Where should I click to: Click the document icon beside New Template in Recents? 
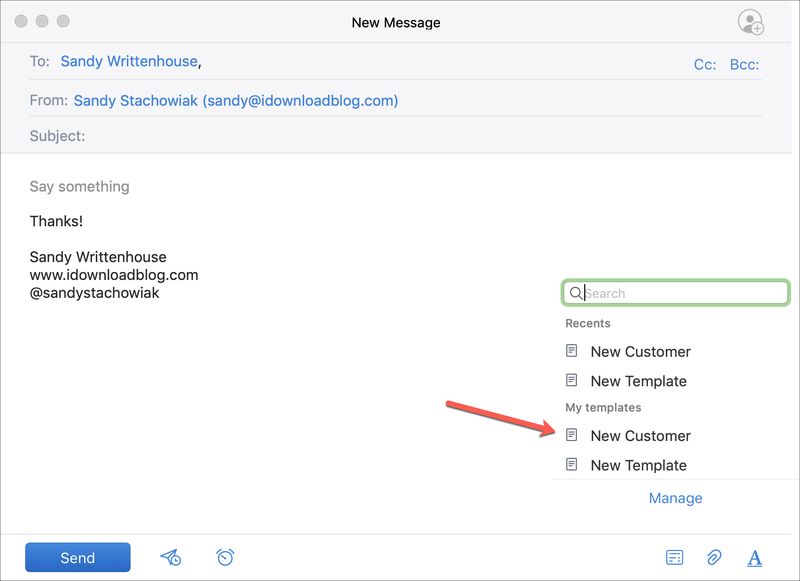tap(571, 380)
